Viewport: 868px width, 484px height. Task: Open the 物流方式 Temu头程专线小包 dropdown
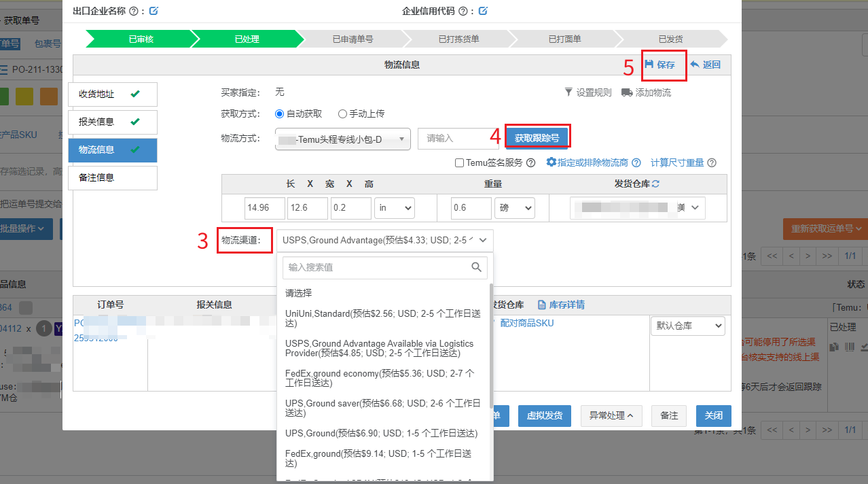343,139
